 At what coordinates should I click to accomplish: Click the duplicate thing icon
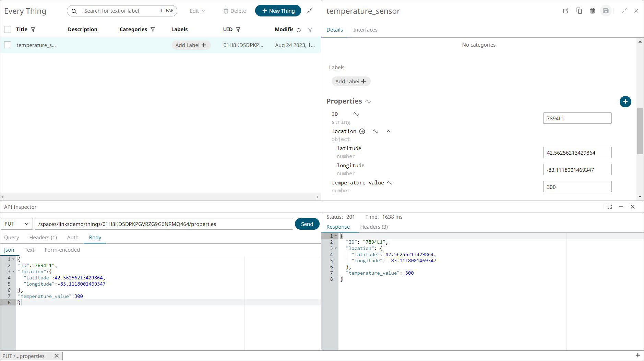click(x=579, y=11)
